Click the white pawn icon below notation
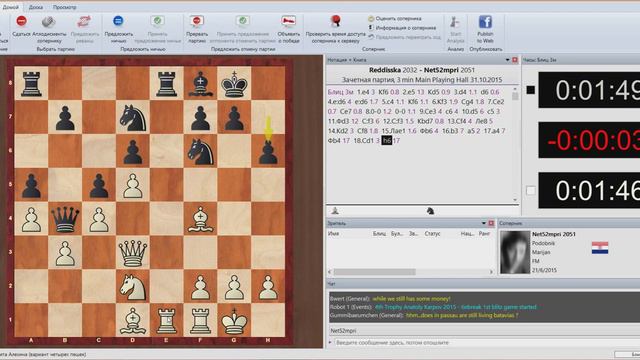640x360 pixels. [335, 211]
